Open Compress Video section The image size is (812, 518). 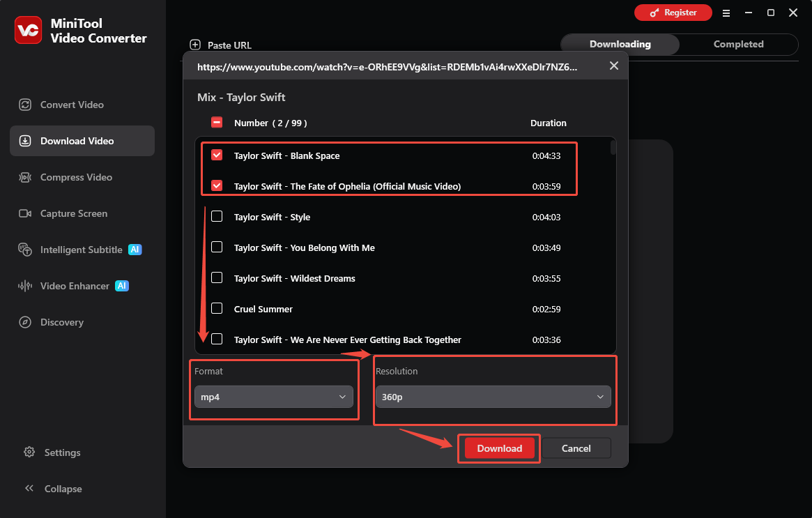[x=82, y=177]
